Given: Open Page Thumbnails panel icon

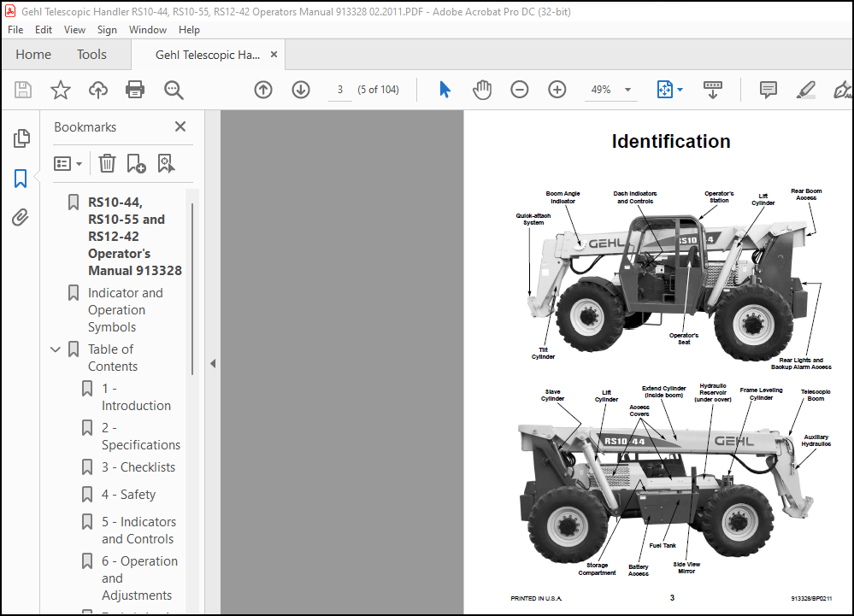Looking at the screenshot, I should click(21, 138).
